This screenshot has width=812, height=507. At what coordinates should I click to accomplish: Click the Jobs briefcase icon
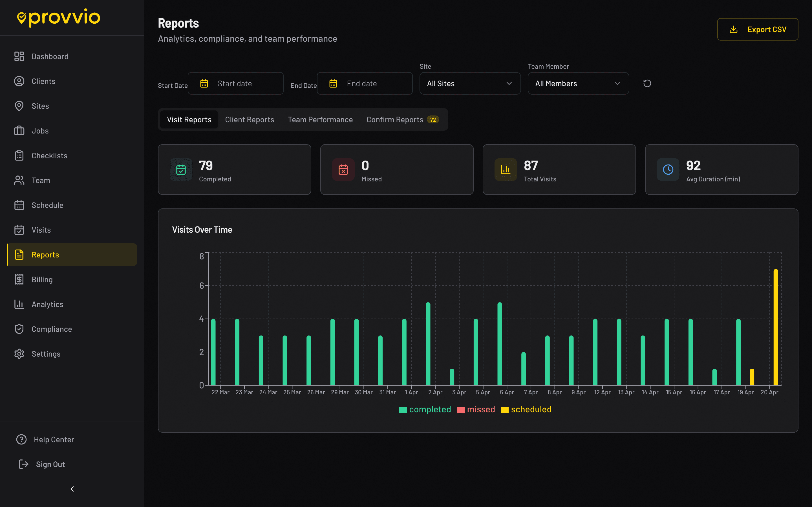point(19,131)
